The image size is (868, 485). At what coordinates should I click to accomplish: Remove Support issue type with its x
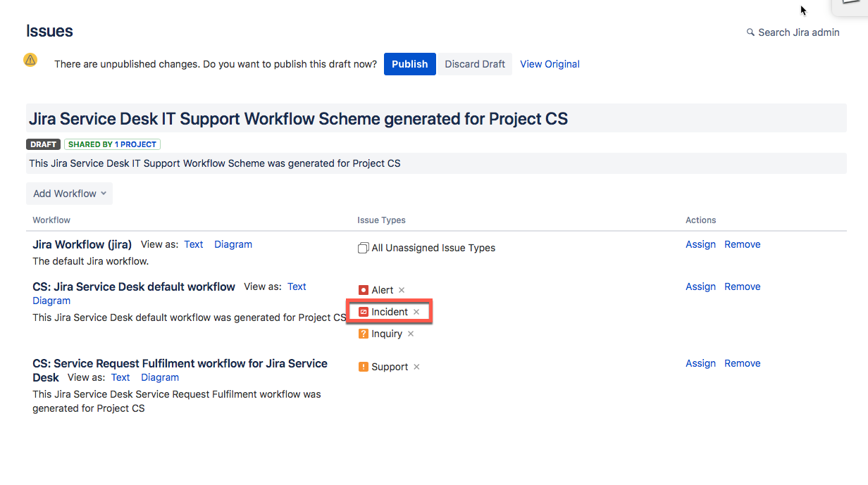tap(416, 367)
